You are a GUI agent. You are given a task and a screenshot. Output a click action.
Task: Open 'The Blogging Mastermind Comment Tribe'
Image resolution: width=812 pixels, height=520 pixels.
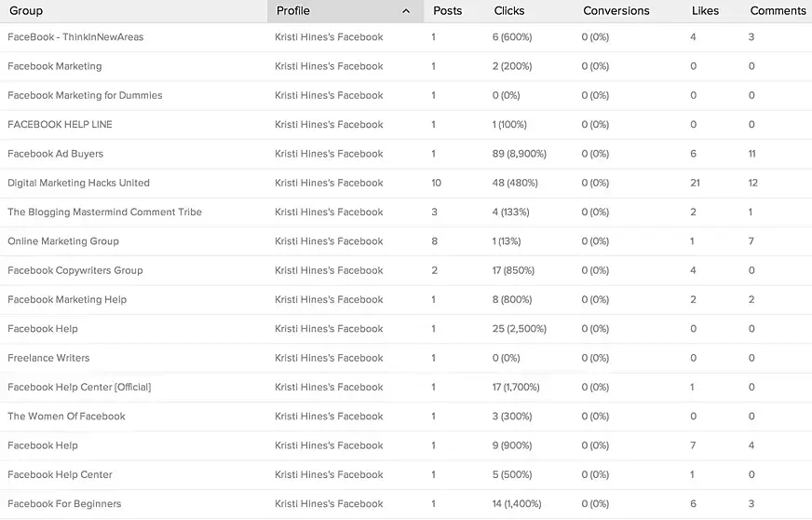(x=104, y=212)
